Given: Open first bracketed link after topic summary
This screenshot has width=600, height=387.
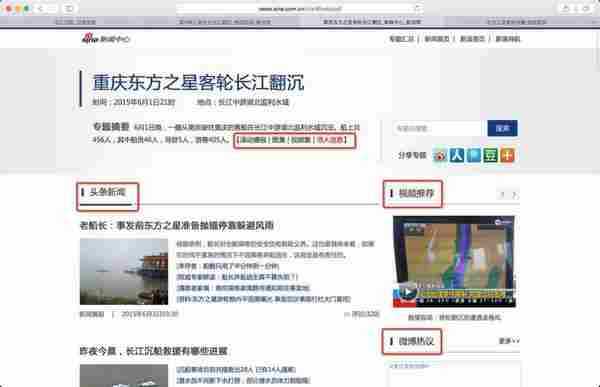Looking at the screenshot, I should (x=253, y=140).
